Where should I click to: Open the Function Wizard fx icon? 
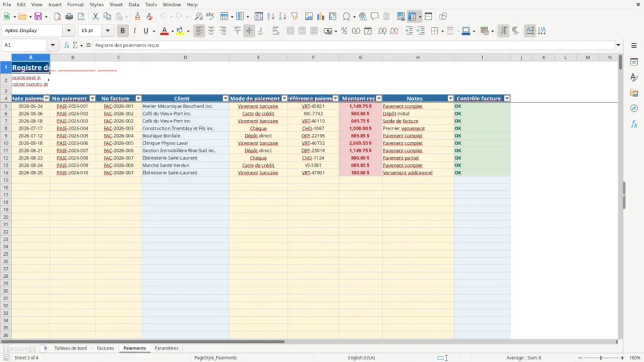click(x=67, y=45)
